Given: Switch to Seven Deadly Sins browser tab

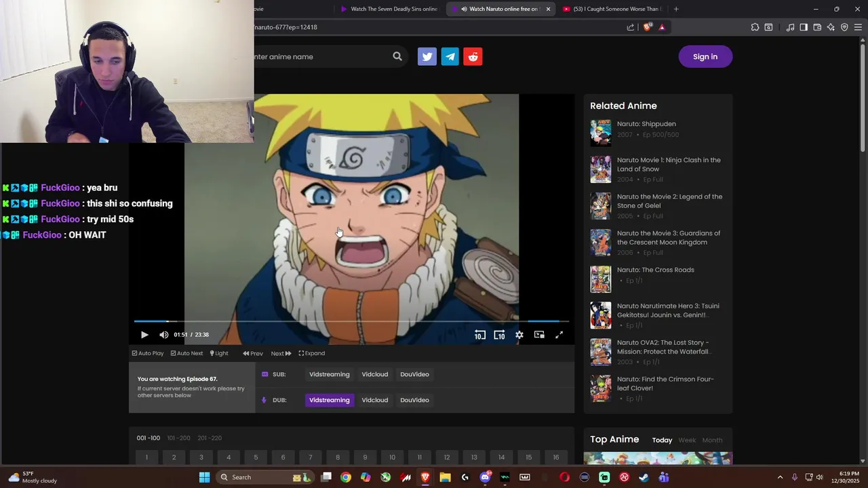Looking at the screenshot, I should click(390, 9).
